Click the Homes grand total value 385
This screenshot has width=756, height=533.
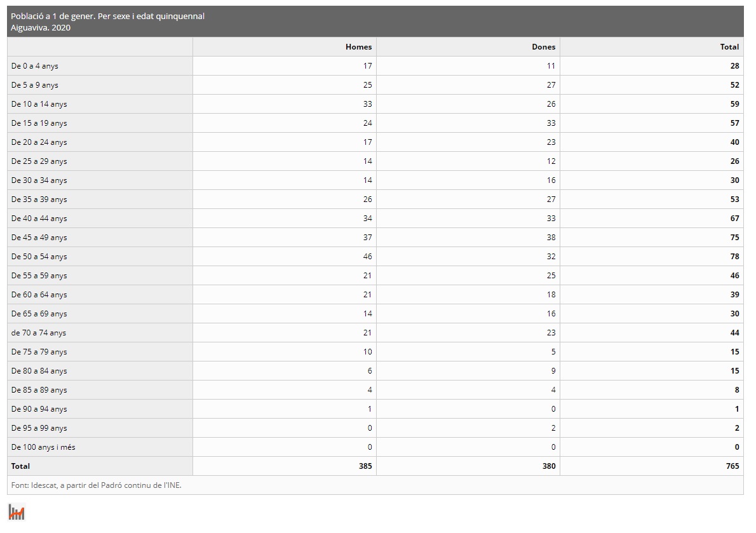tap(365, 466)
